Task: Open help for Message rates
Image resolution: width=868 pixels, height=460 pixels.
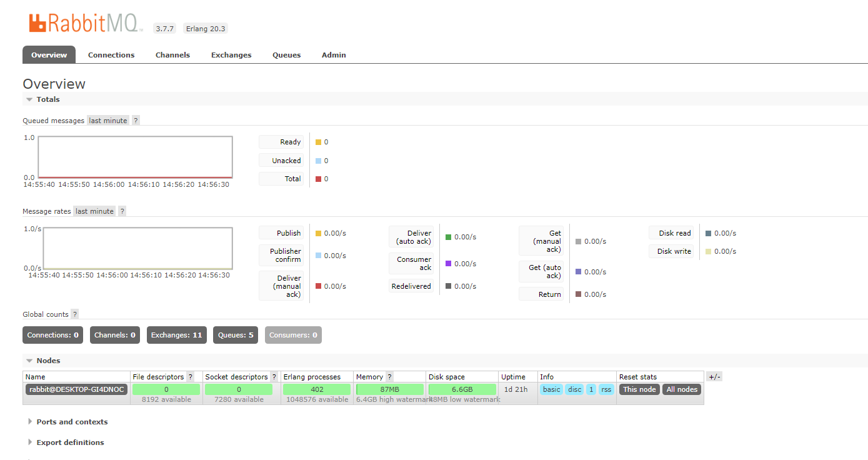Action: pyautogui.click(x=121, y=211)
